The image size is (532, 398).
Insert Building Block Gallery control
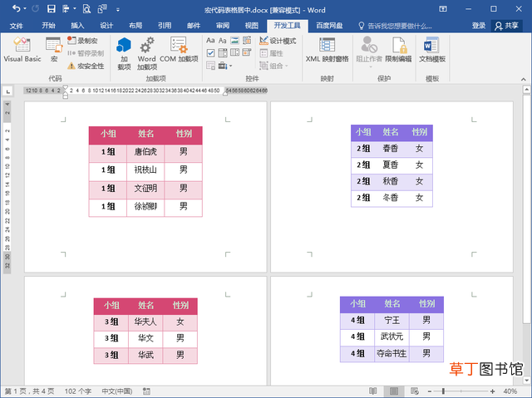(247, 41)
